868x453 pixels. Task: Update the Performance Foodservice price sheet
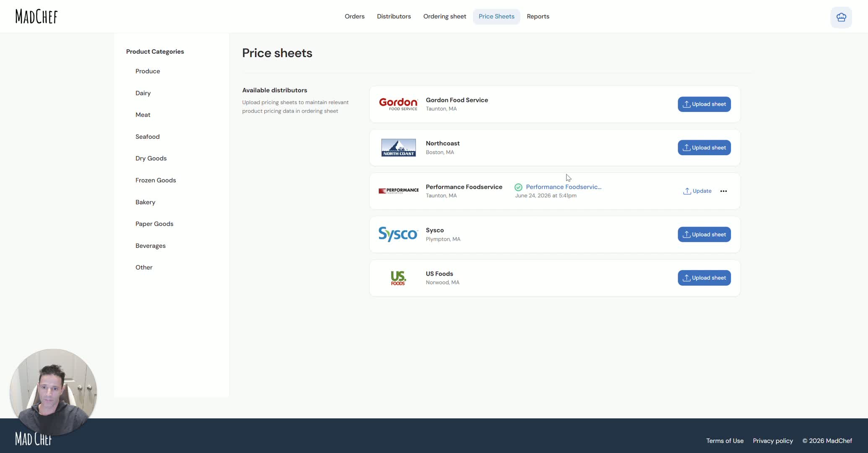click(697, 191)
